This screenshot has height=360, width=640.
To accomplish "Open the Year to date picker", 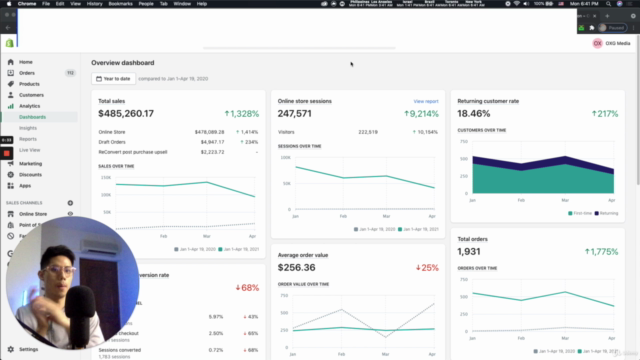I will [x=113, y=79].
